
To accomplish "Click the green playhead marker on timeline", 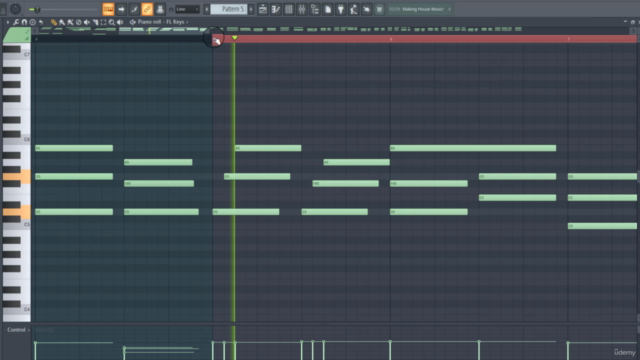I will pos(235,38).
